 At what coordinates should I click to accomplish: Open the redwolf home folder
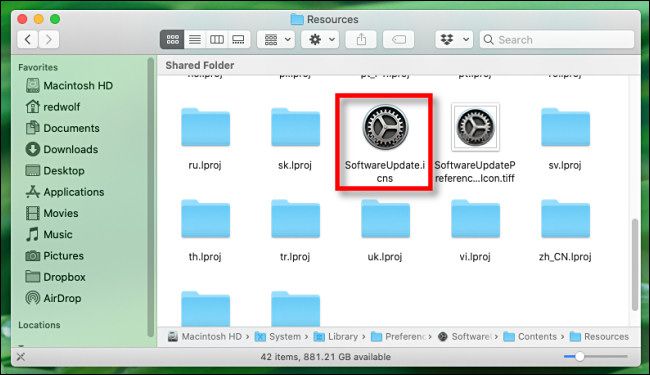point(53,107)
